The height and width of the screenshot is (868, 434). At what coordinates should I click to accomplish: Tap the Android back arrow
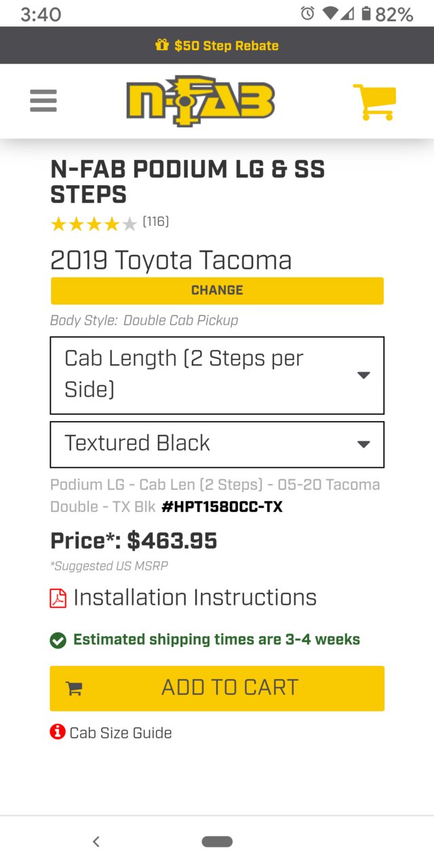pos(96,842)
